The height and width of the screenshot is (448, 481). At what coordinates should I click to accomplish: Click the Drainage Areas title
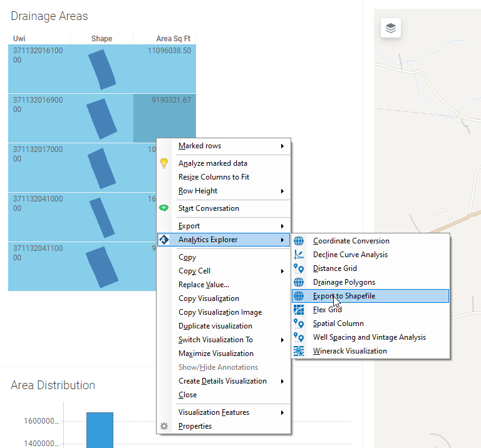(x=49, y=16)
